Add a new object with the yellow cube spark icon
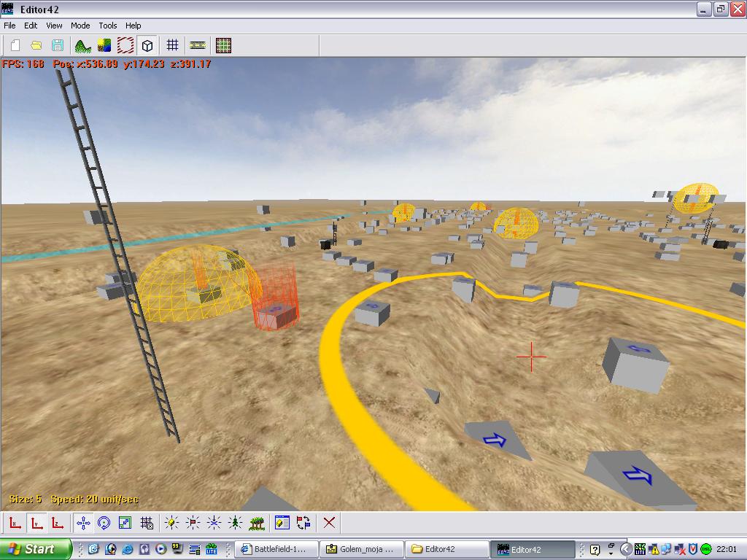 tap(171, 523)
